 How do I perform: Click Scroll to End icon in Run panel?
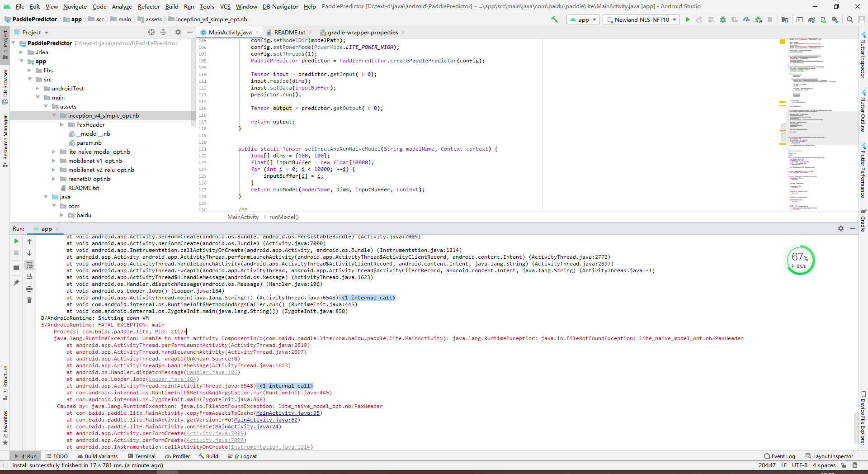pyautogui.click(x=29, y=276)
